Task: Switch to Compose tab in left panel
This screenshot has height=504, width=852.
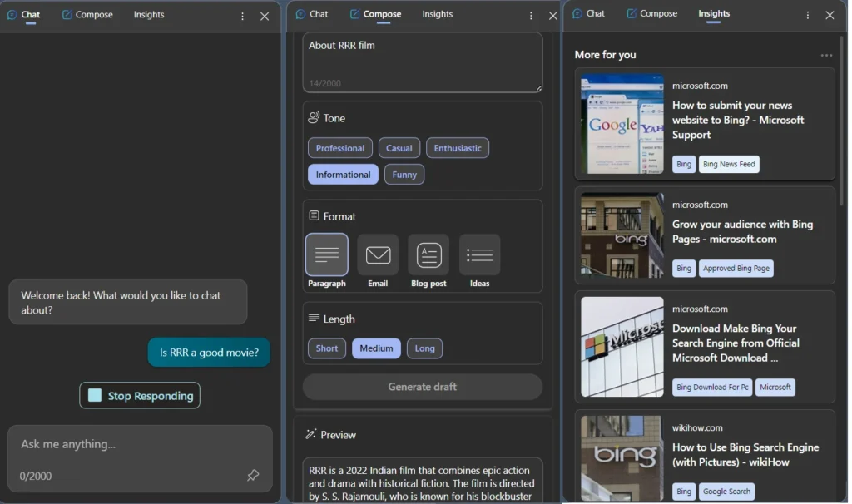Action: coord(87,15)
